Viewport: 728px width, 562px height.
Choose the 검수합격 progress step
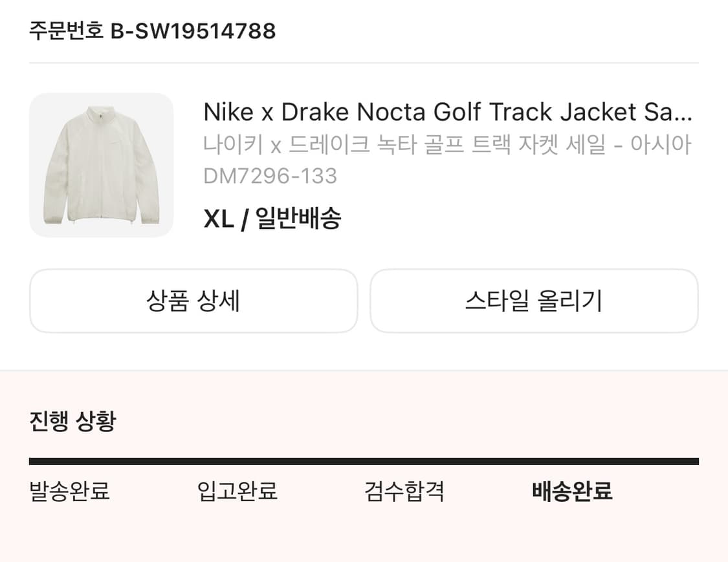point(404,492)
